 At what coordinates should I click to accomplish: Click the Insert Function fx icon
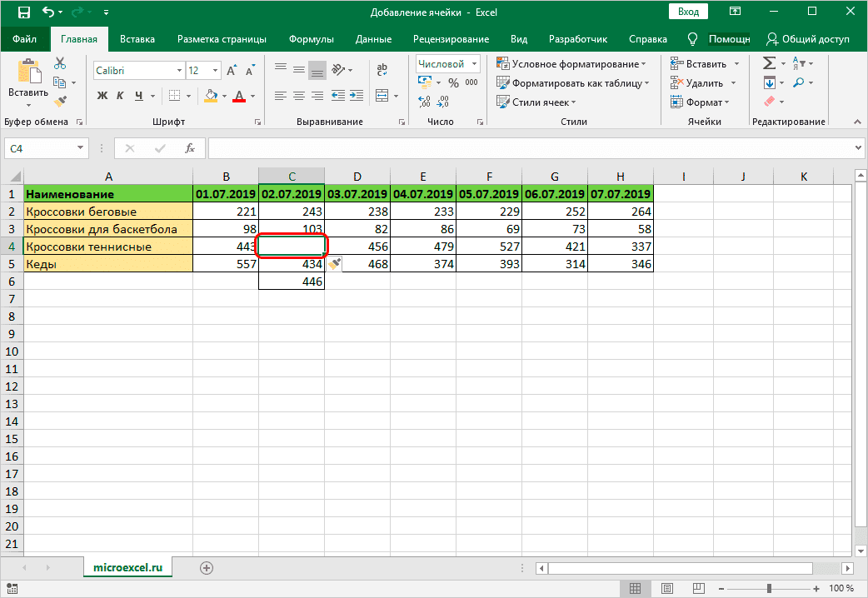pyautogui.click(x=190, y=148)
